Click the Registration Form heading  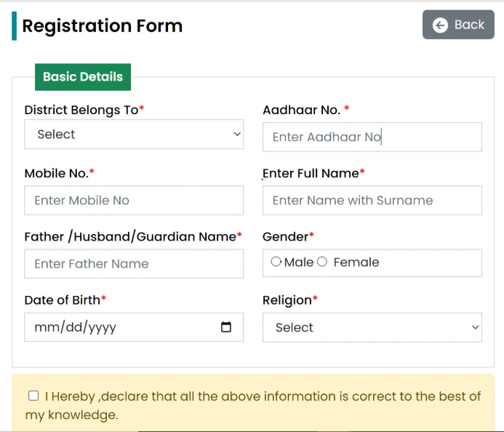pyautogui.click(x=103, y=25)
